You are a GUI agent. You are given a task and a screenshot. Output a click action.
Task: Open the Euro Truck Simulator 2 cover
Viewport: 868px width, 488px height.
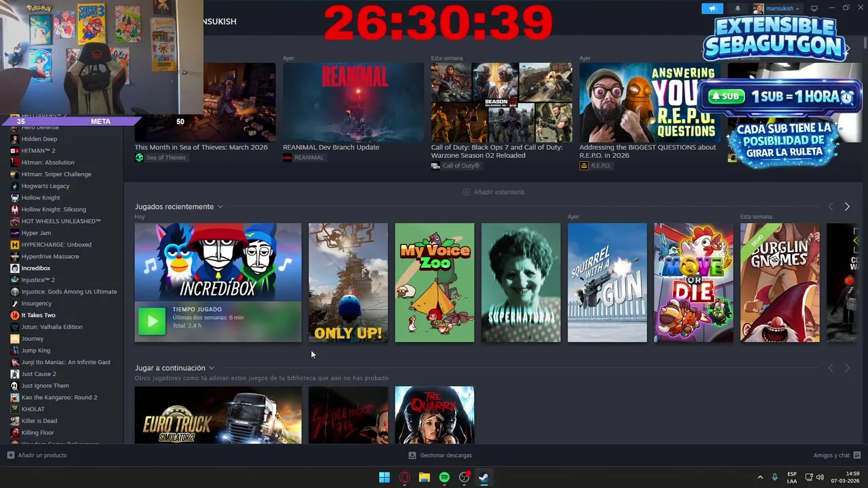coord(218,415)
